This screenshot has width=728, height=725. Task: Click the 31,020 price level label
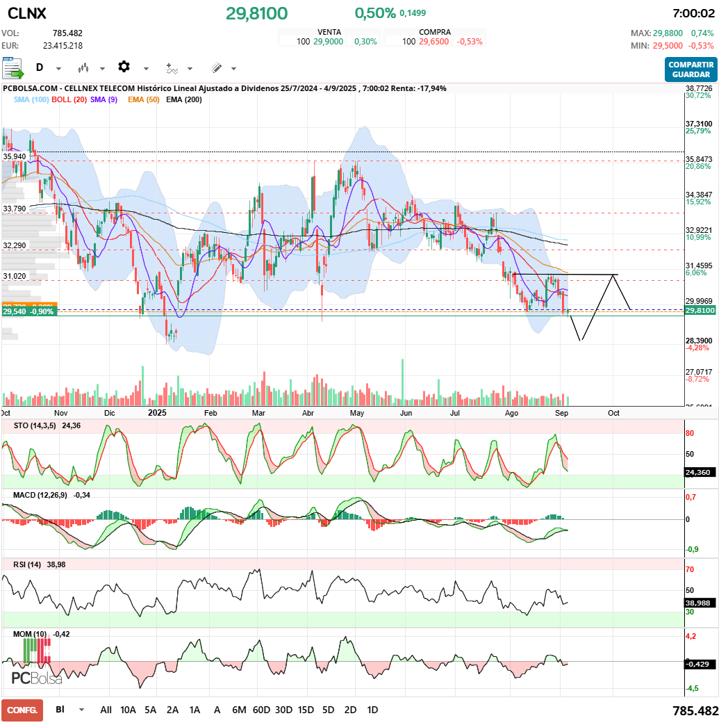click(x=15, y=276)
